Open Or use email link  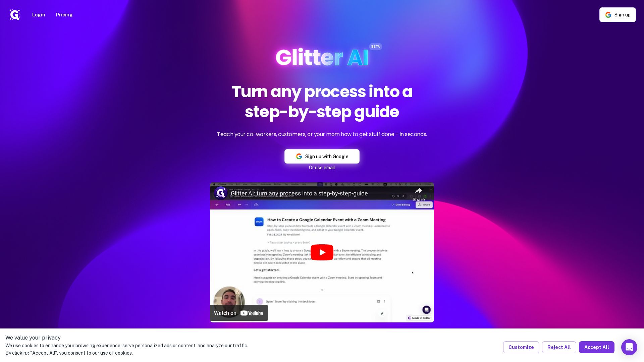pyautogui.click(x=322, y=168)
